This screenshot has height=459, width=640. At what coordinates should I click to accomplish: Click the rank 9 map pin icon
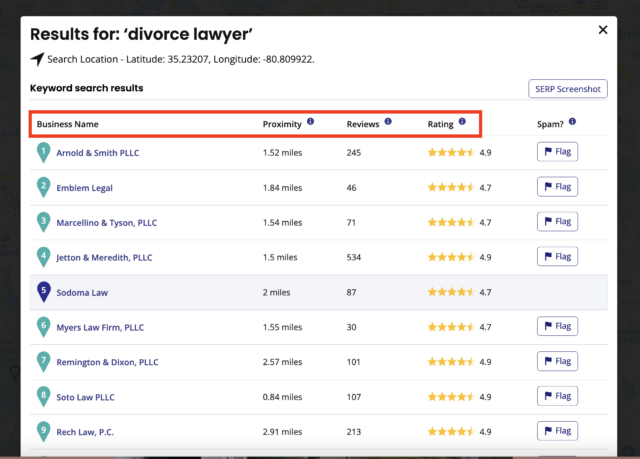coord(43,432)
